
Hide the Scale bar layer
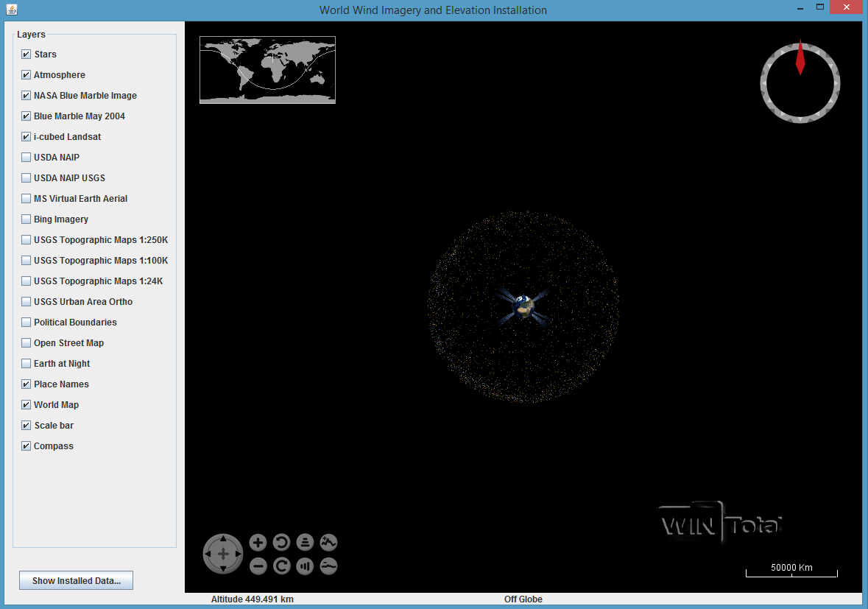pos(26,425)
